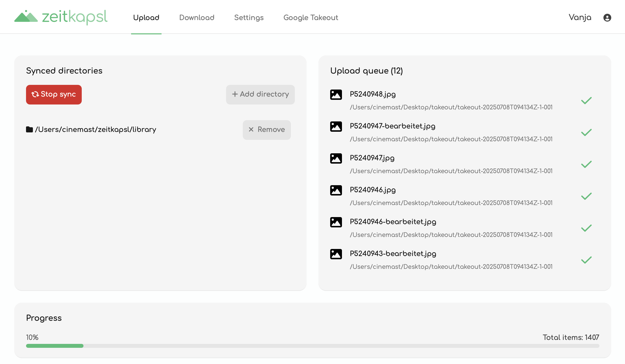This screenshot has width=625, height=364.
Task: Select file name P5240947.jpg
Action: [372, 158]
